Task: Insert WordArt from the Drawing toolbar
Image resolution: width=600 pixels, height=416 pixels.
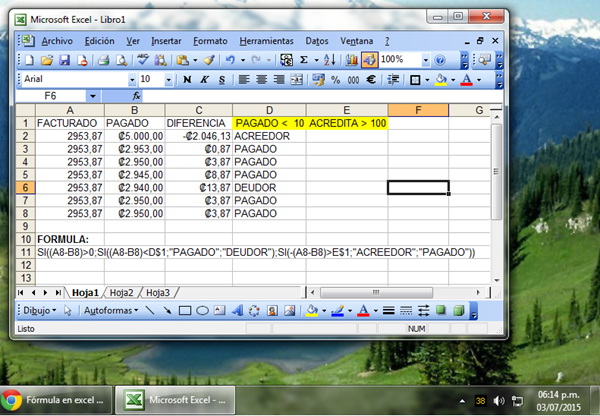Action: pos(237,310)
